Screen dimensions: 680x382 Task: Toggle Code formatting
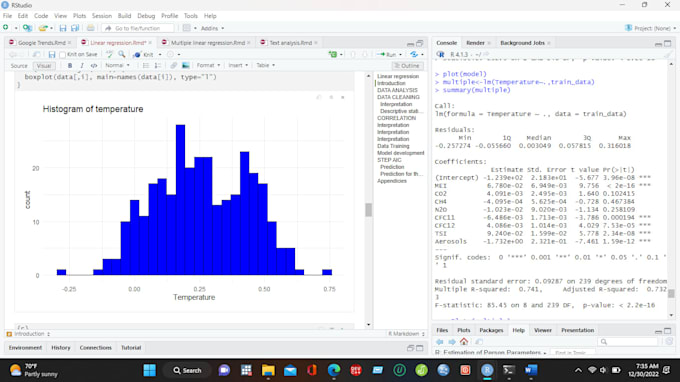[94, 65]
